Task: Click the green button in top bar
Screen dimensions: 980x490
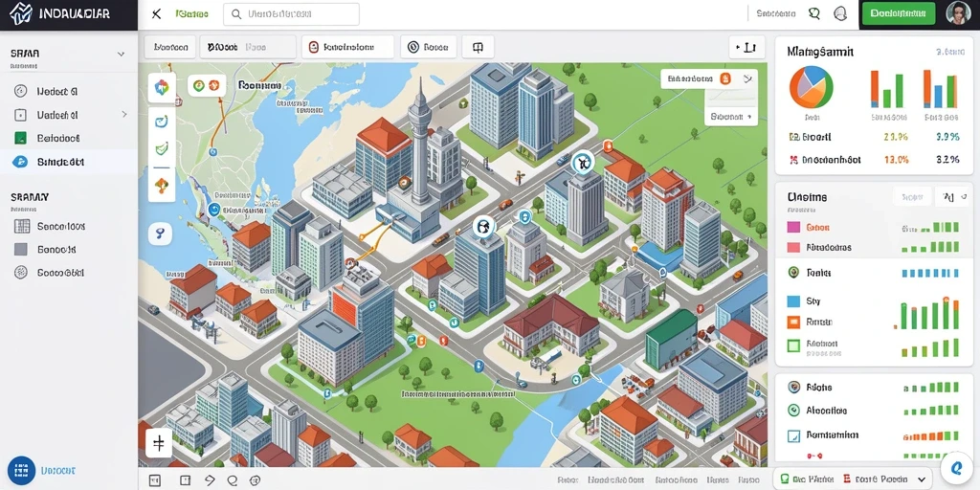Action: [x=898, y=13]
